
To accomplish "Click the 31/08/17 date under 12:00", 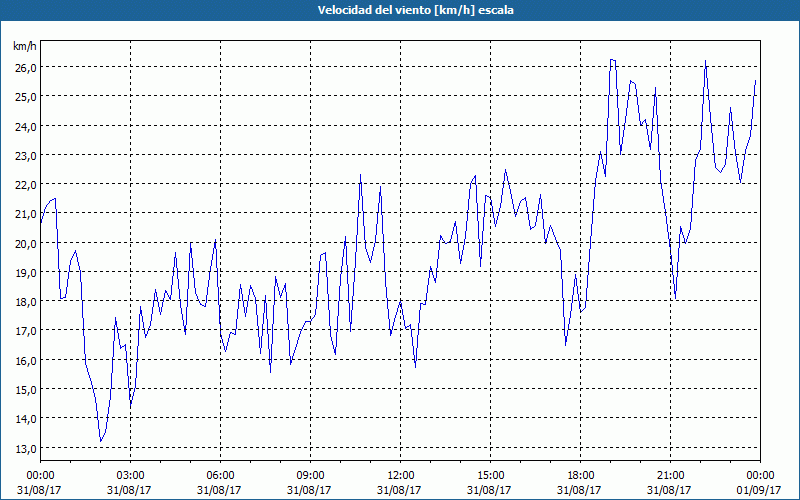I will click(x=399, y=490).
